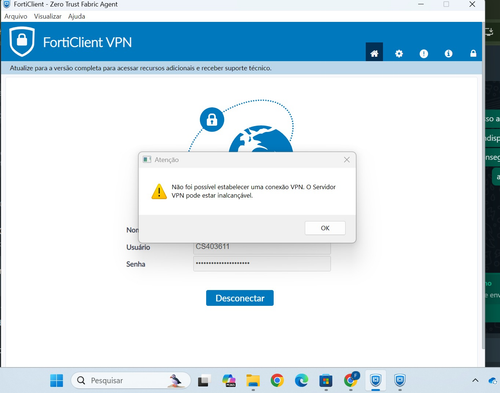Screen dimensions: 500x393
Task: Open Microsoft Store from taskbar
Action: [326, 380]
